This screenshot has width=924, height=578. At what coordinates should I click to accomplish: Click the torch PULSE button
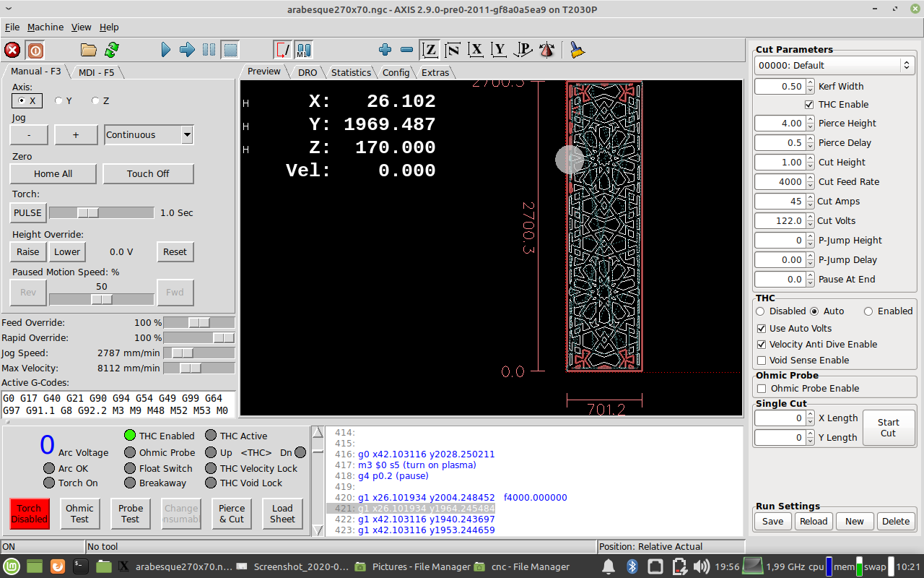28,213
